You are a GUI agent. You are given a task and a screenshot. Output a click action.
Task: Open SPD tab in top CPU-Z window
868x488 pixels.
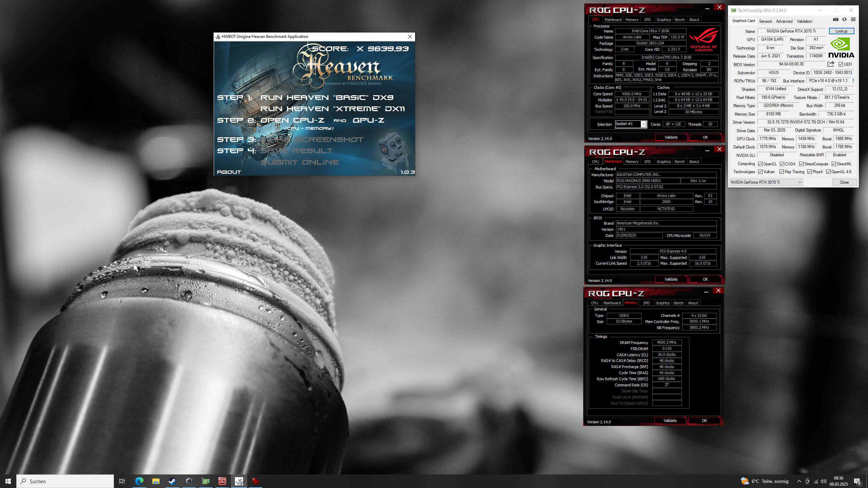647,20
